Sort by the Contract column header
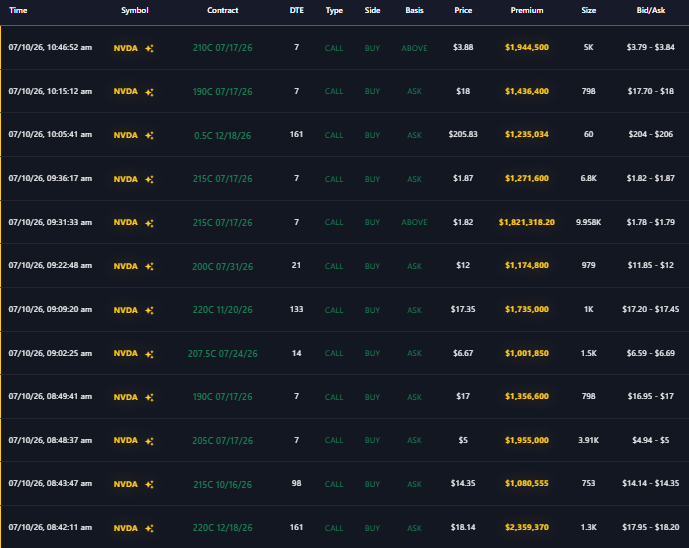Screen dimensions: 689x548 point(223,10)
